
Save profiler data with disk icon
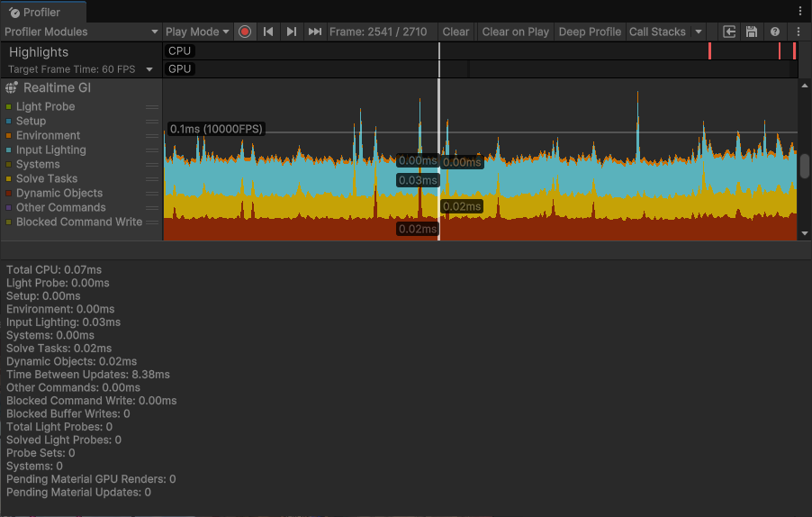pyautogui.click(x=752, y=32)
